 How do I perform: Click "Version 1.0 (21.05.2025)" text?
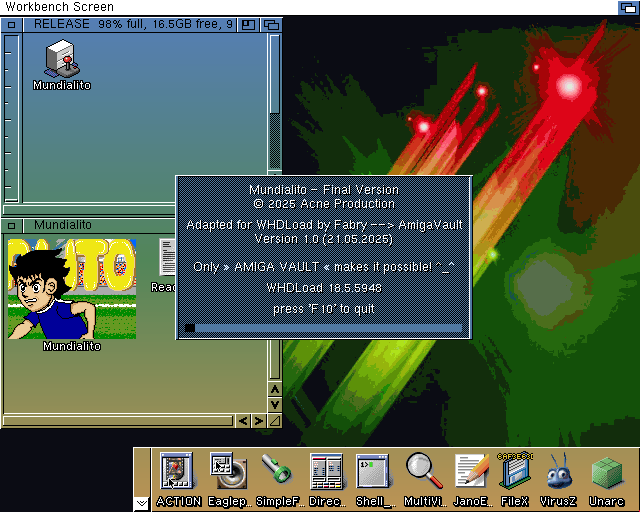[324, 239]
